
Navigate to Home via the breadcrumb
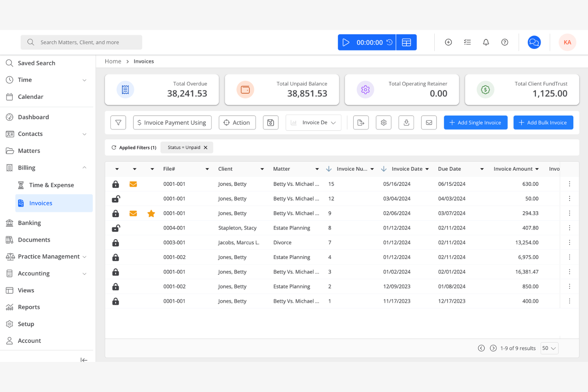pos(113,61)
